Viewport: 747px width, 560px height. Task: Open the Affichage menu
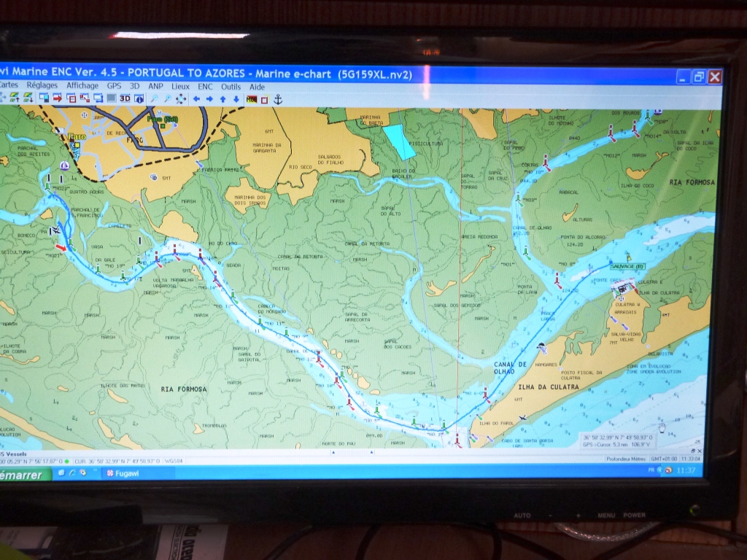point(82,86)
